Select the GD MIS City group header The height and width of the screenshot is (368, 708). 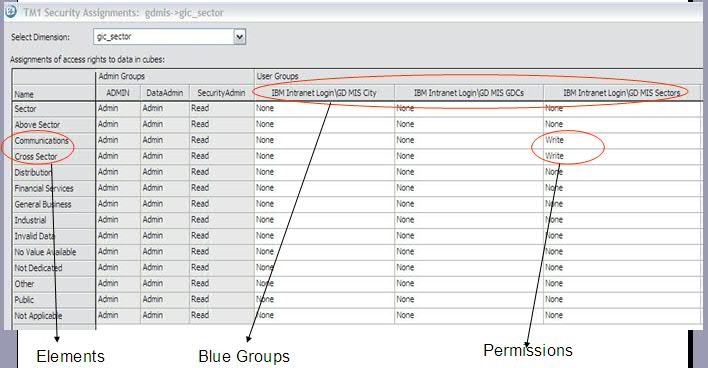click(x=324, y=93)
